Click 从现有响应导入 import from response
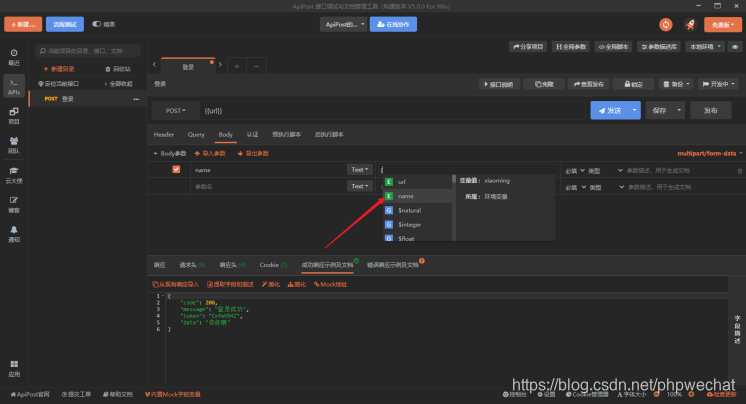This screenshot has height=404, width=746. pyautogui.click(x=176, y=285)
